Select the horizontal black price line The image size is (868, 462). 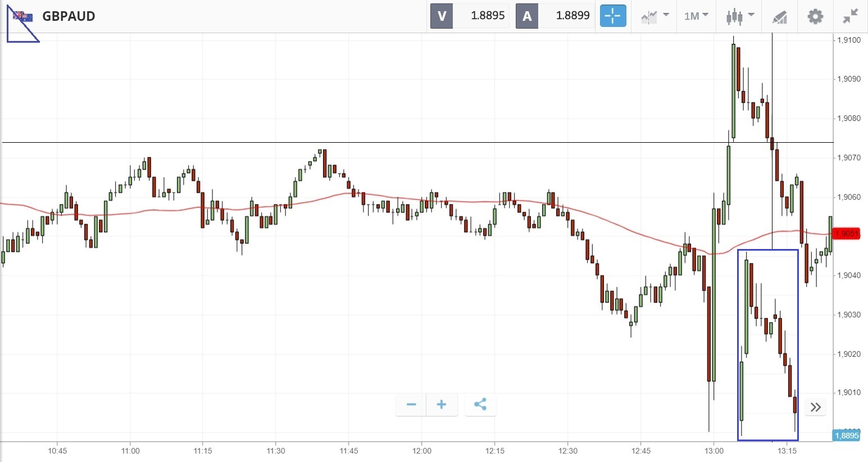(x=393, y=143)
